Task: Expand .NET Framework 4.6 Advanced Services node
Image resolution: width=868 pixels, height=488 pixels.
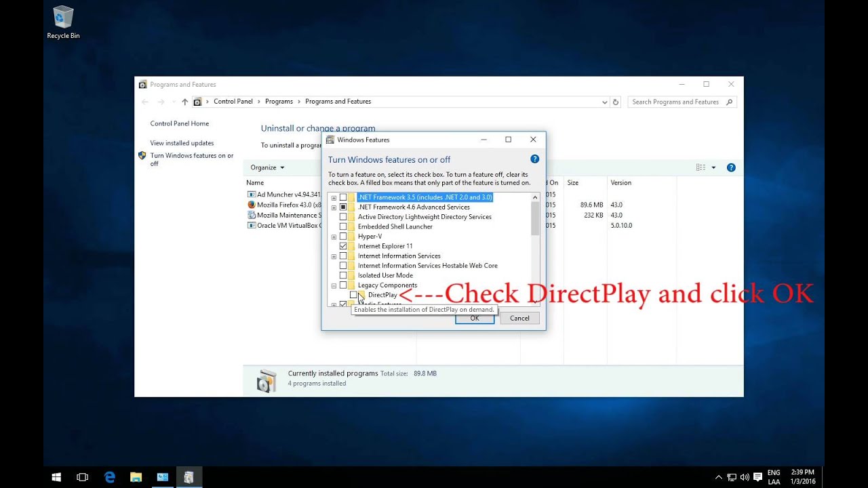Action: 334,207
